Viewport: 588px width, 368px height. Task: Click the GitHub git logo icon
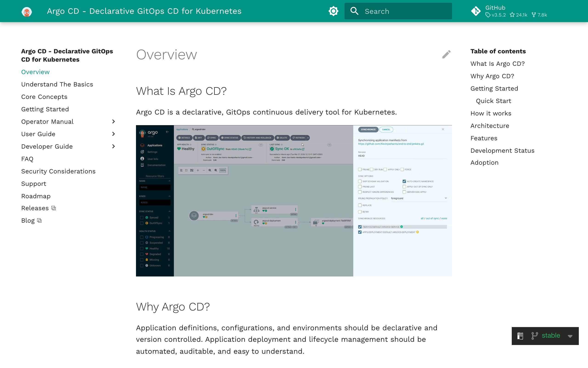pos(476,11)
